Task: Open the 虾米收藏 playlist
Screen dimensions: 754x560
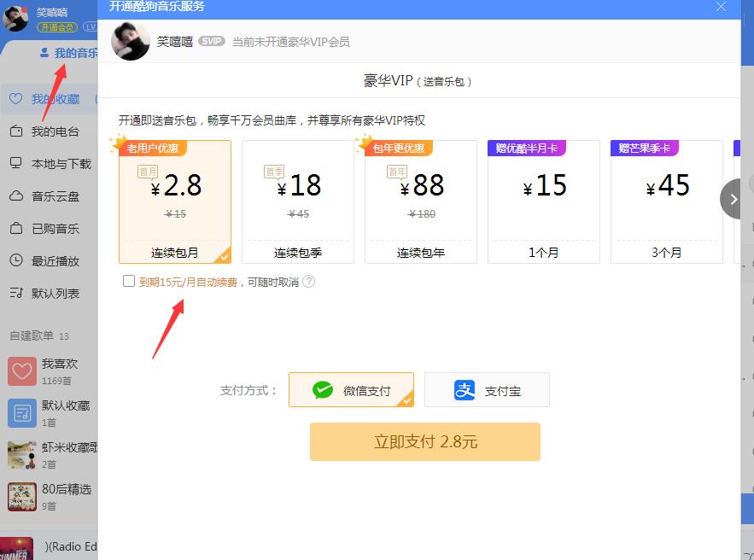Action: pyautogui.click(x=50, y=455)
